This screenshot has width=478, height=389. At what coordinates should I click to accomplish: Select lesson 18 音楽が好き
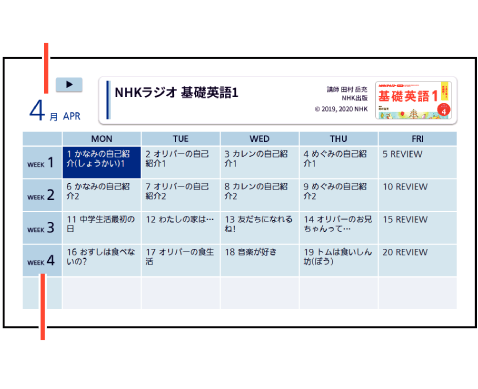tap(260, 260)
